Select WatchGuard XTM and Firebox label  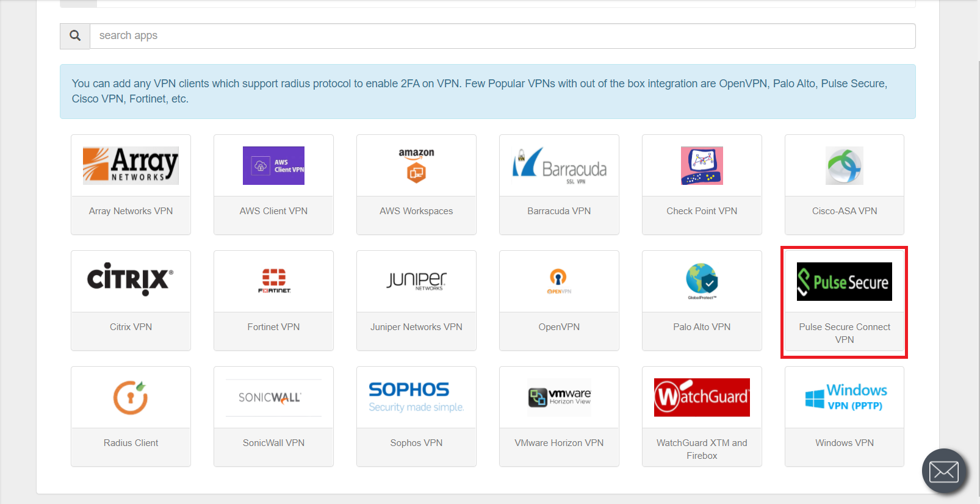tap(702, 449)
